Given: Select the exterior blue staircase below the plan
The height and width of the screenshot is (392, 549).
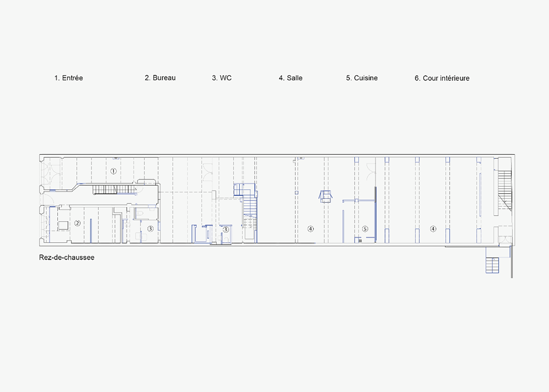Looking at the screenshot, I should coord(492,265).
